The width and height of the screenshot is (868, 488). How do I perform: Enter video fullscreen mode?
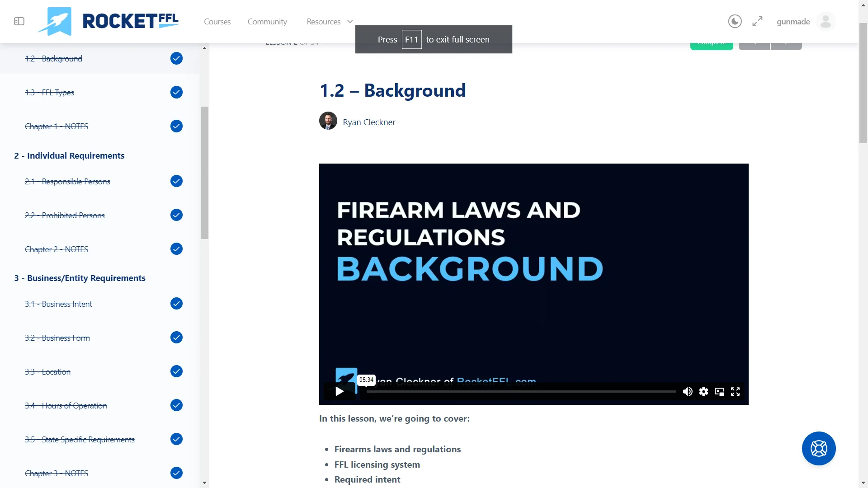[735, 391]
